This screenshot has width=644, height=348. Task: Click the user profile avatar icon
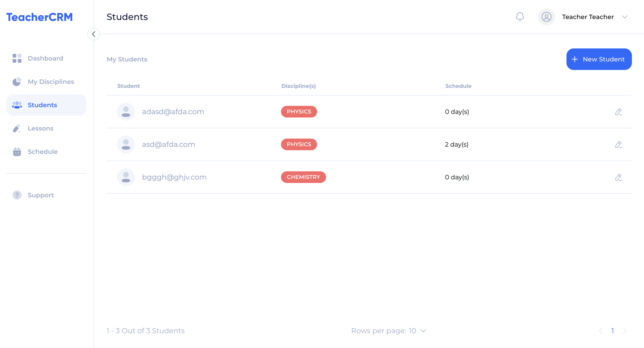546,17
